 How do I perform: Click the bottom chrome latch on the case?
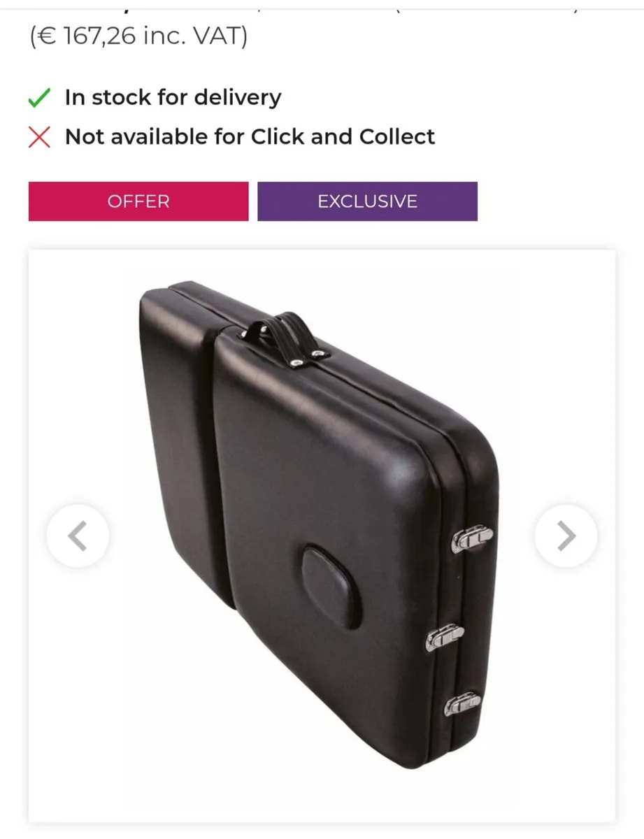click(462, 703)
